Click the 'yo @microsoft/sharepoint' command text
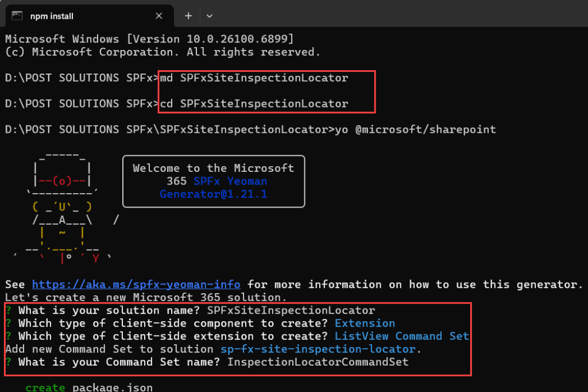The height and width of the screenshot is (392, 588). click(416, 129)
